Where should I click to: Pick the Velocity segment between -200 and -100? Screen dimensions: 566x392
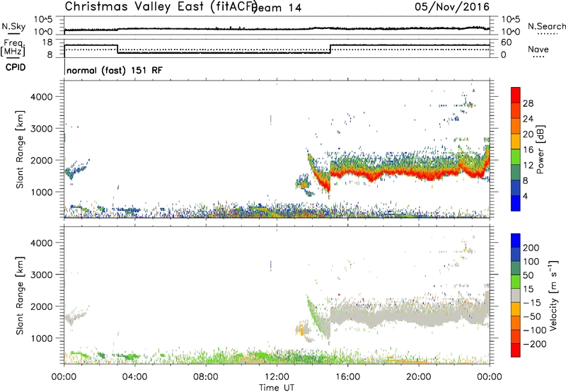click(516, 337)
